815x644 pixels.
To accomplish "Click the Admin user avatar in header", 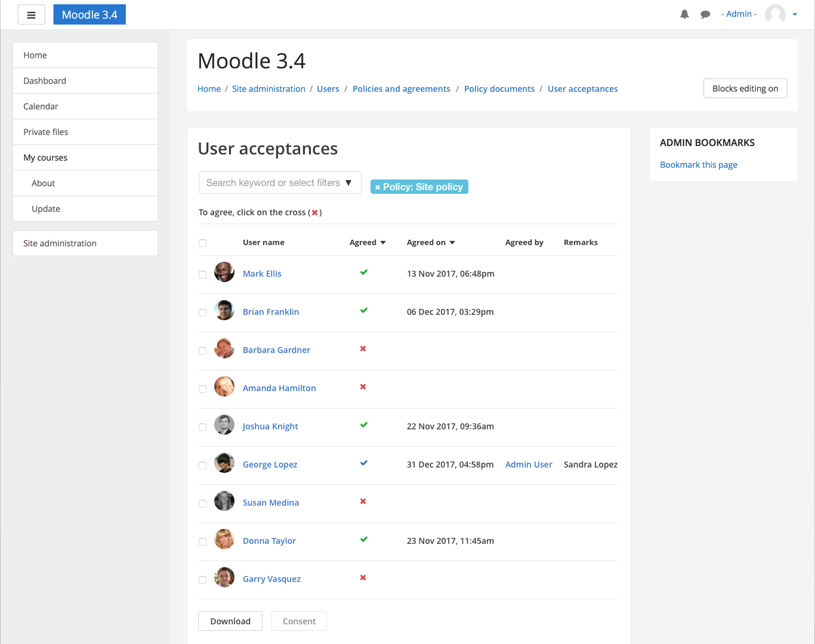I will [775, 14].
